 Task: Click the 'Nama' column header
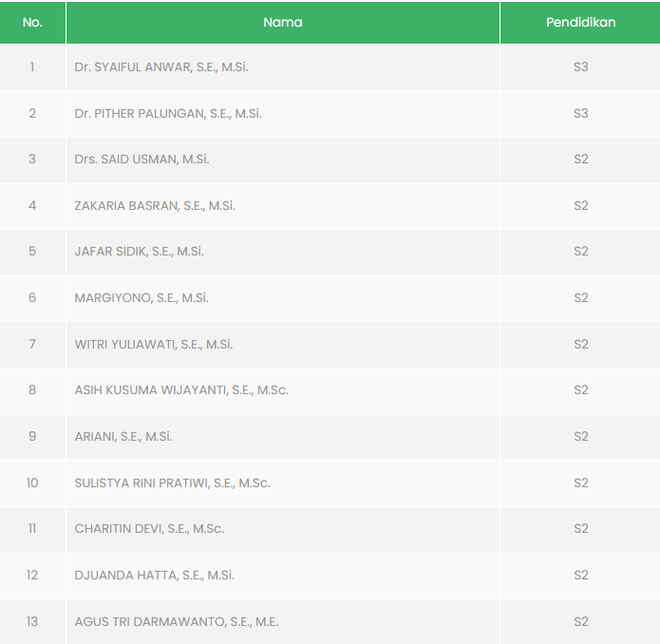(282, 22)
